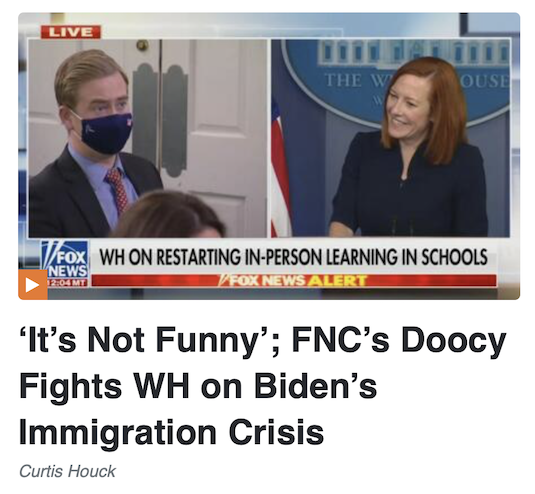This screenshot has height=494, width=535.
Task: Click the reporter's blond hair
Action: (x=89, y=76)
